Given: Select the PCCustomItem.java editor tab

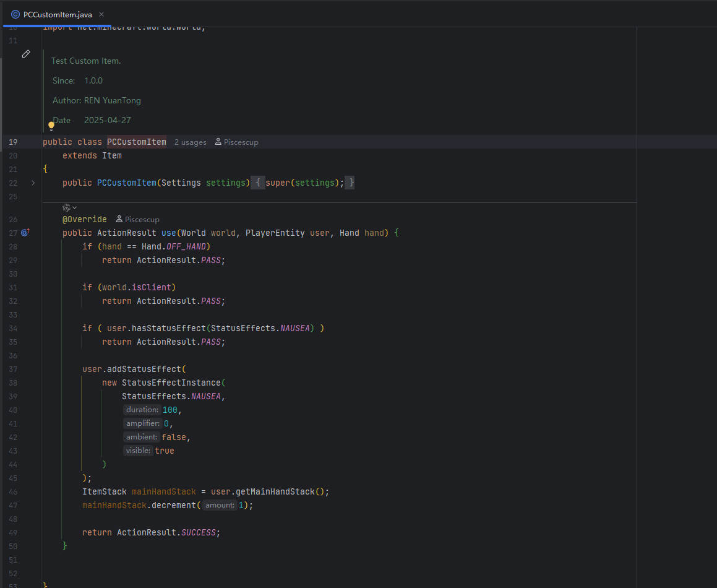Looking at the screenshot, I should (57, 15).
